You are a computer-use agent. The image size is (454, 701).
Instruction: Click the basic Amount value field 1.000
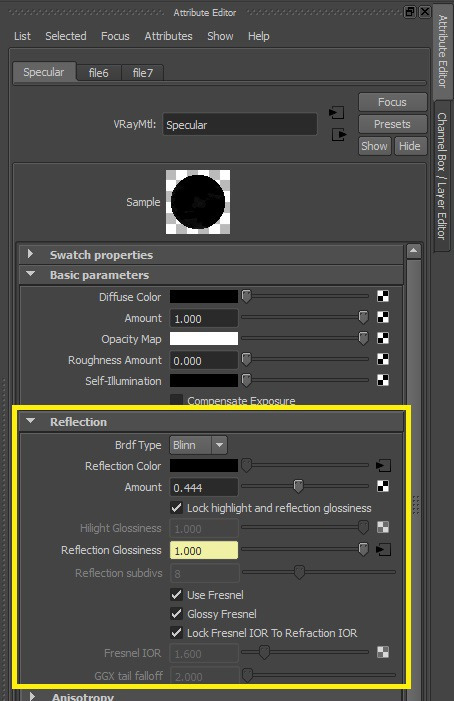coord(204,318)
